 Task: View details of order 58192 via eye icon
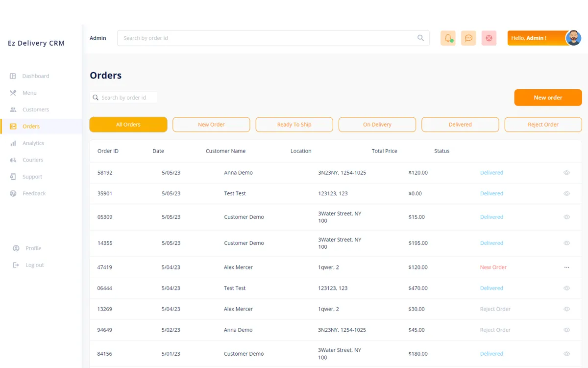pyautogui.click(x=566, y=173)
